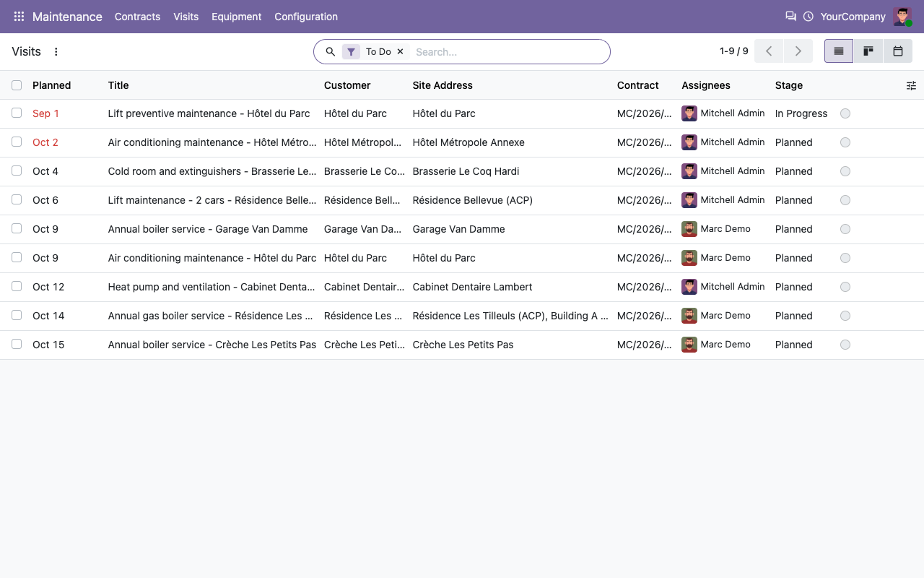Viewport: 924px width, 578px height.
Task: Click the To Do filter funnel icon
Action: click(351, 52)
